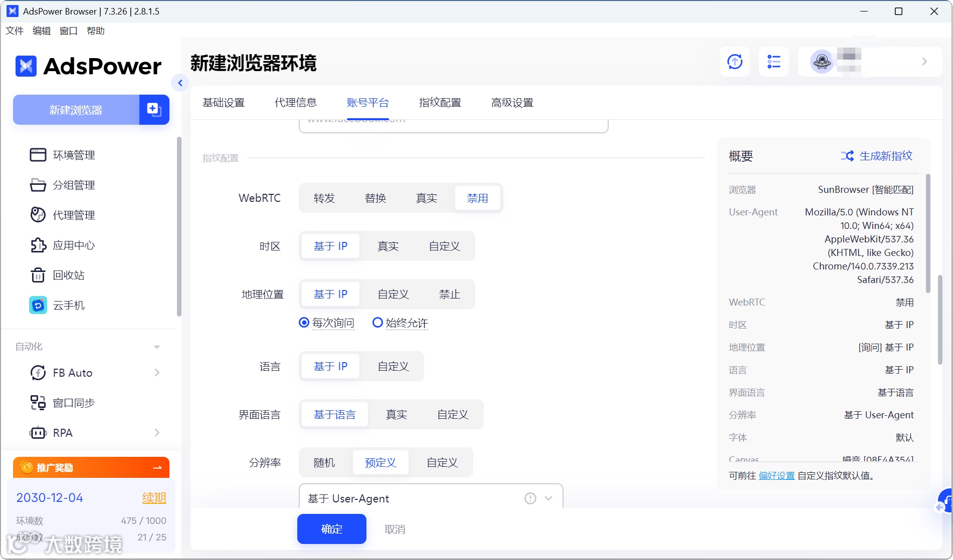Click the coin icon on 推广奖励 banner
The height and width of the screenshot is (560, 953).
pyautogui.click(x=27, y=467)
